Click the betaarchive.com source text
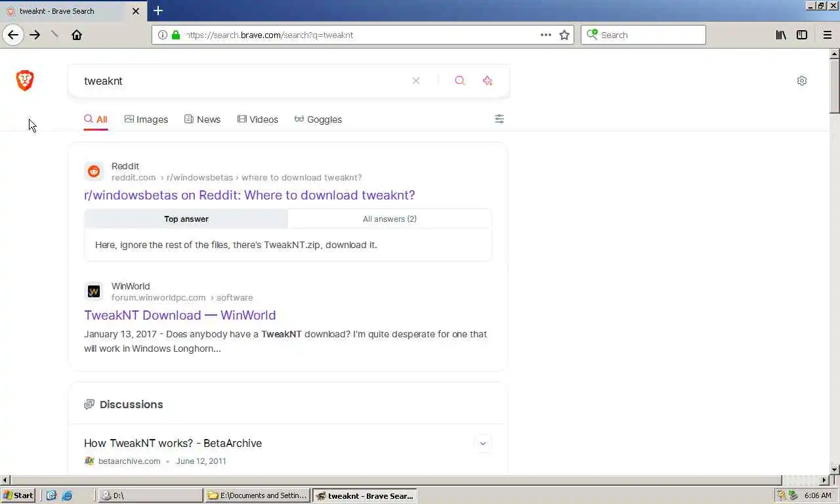 pyautogui.click(x=129, y=461)
